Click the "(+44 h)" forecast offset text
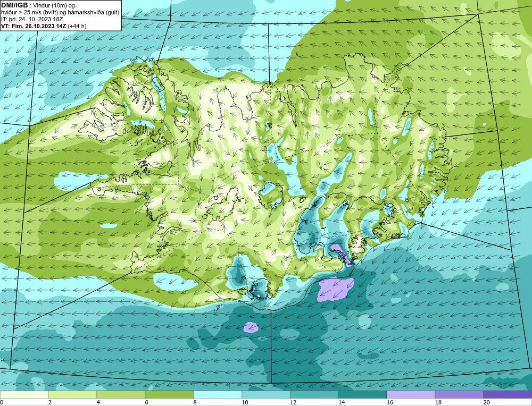The height and width of the screenshot is (406, 532). pos(77,26)
